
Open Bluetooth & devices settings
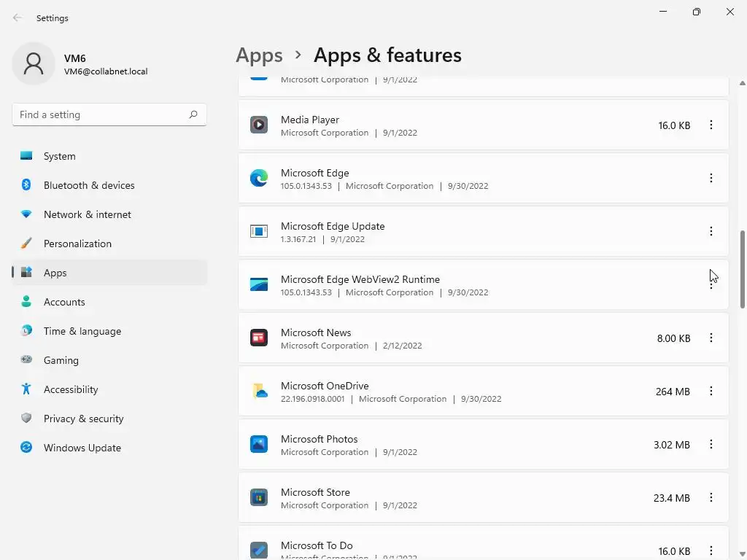[89, 185]
